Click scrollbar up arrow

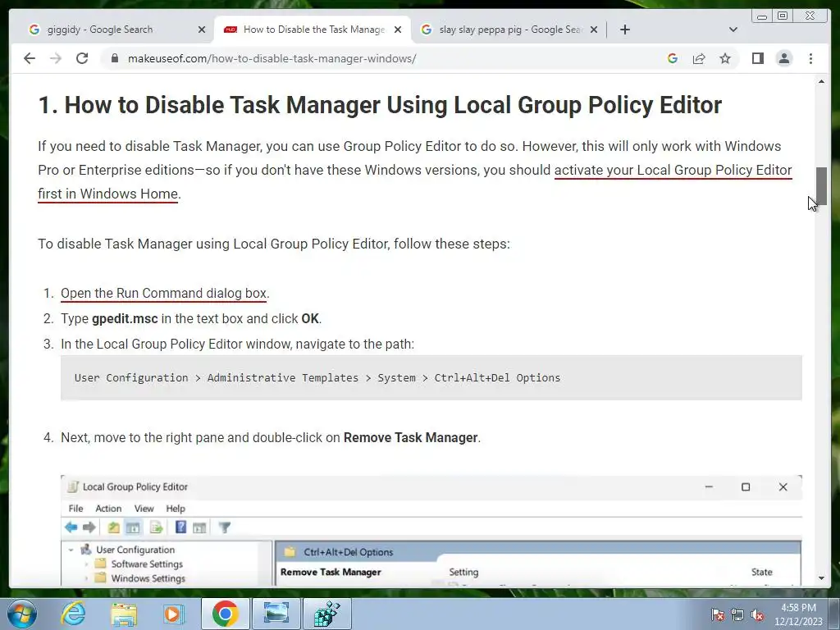click(x=821, y=81)
